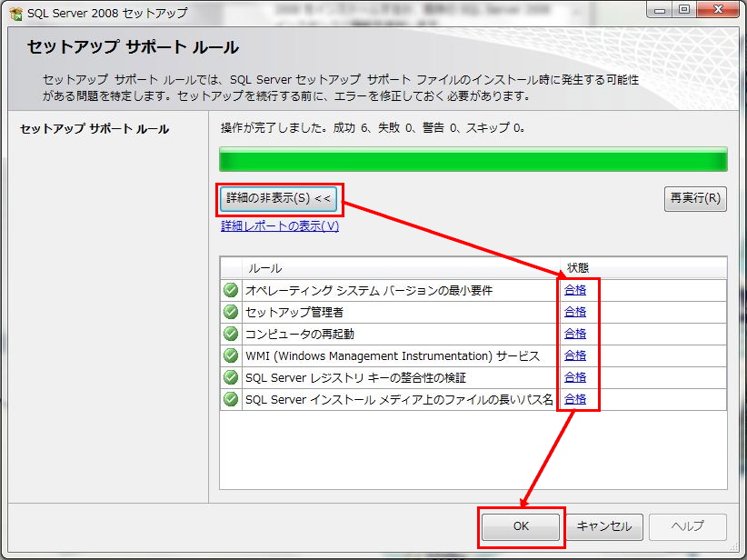This screenshot has height=560, width=747.
Task: Click the green progress bar
Action: 473,160
